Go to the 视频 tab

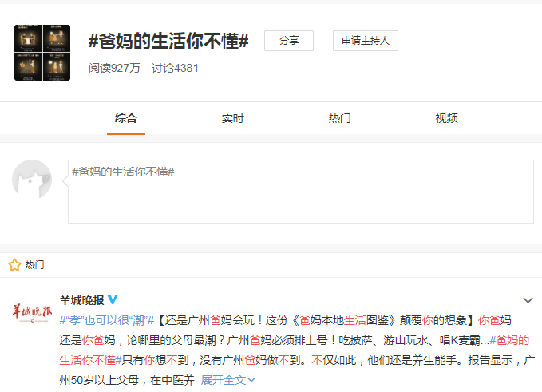click(446, 118)
